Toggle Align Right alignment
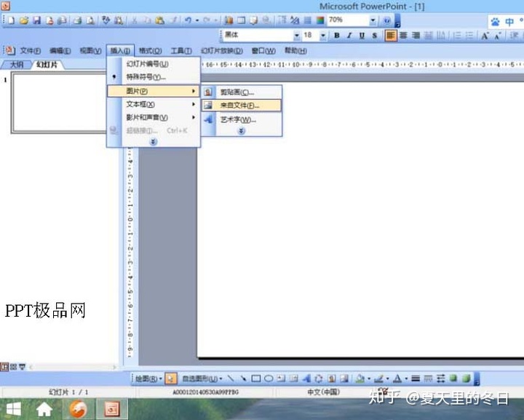 coord(416,36)
